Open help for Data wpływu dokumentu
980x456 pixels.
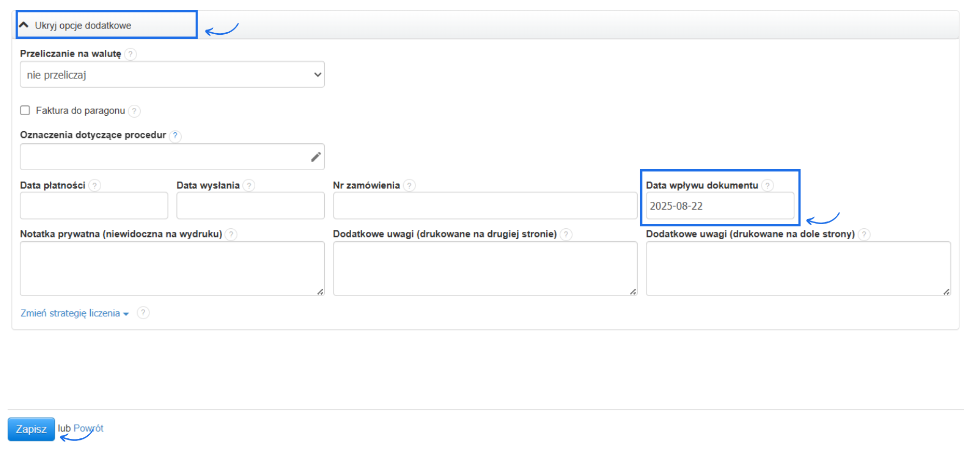[768, 186]
